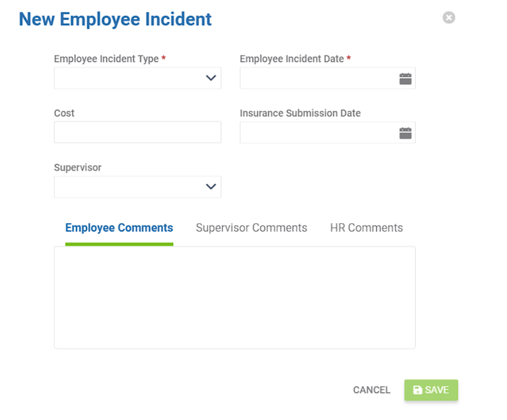The height and width of the screenshot is (420, 507).
Task: Open the Employee Incident Date calendar picker
Action: (x=406, y=78)
